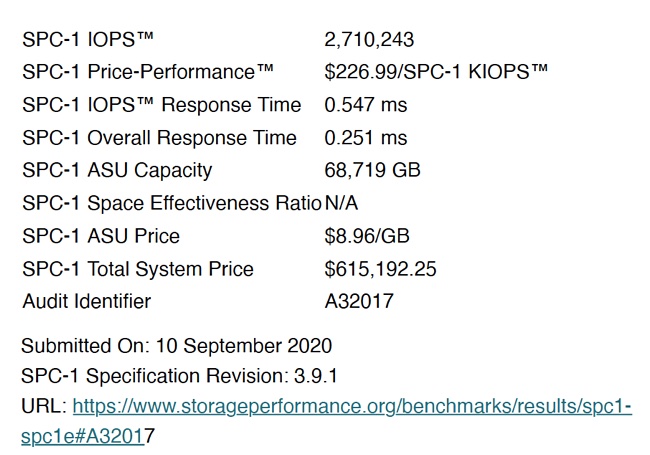The width and height of the screenshot is (650, 455).
Task: Open the storageperformance.org benchmark results link
Action: click(352, 407)
